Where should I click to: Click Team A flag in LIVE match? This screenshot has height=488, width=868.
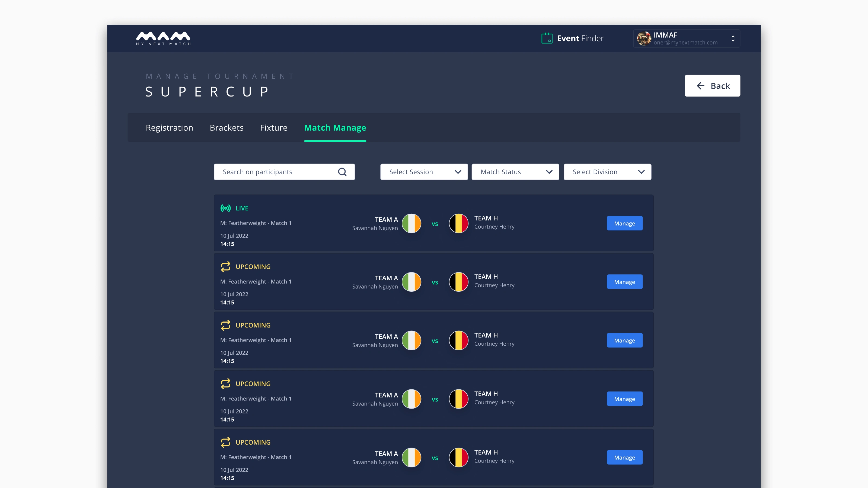click(x=411, y=223)
